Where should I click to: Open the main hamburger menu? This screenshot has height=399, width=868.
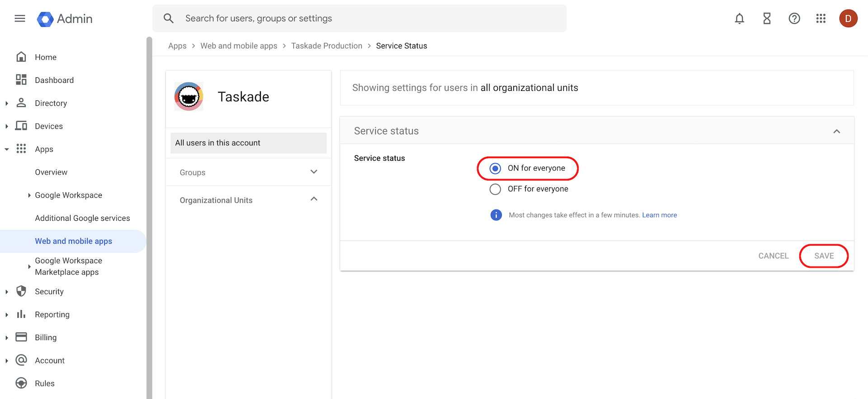click(20, 19)
